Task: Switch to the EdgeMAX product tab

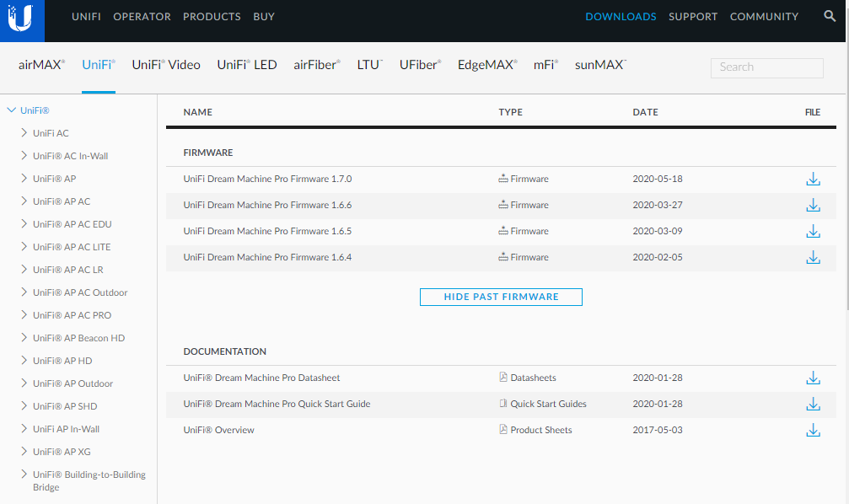Action: (x=487, y=65)
